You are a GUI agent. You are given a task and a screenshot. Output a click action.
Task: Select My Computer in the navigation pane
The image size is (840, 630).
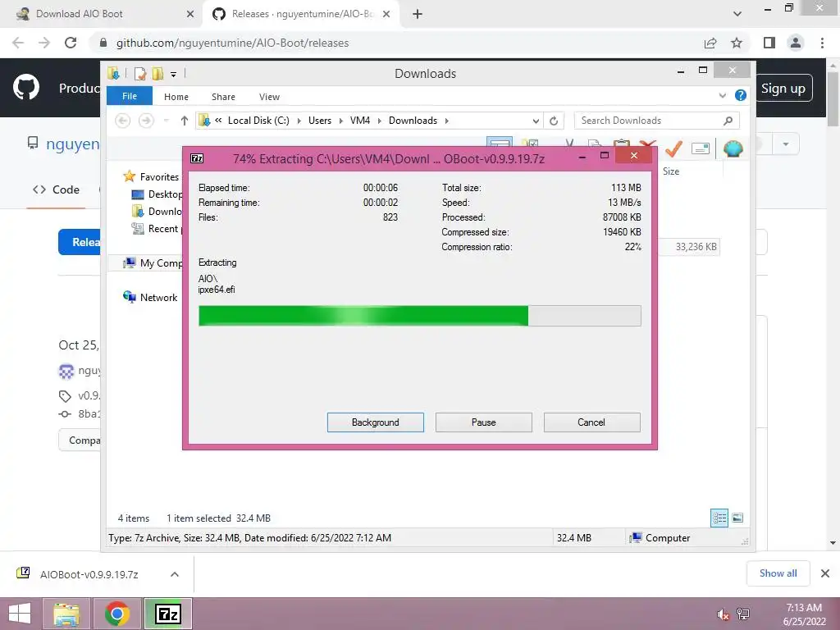(161, 263)
